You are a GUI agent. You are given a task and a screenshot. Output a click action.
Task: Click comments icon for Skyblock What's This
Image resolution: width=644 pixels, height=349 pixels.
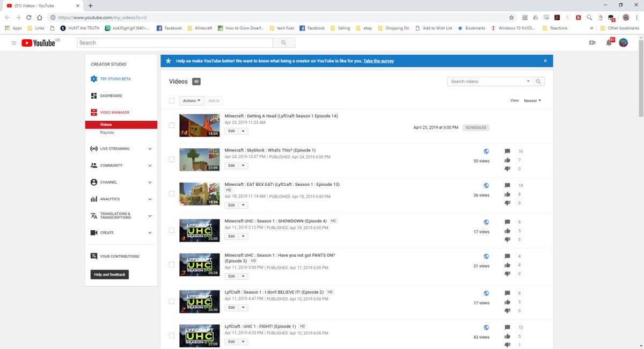[x=507, y=151]
